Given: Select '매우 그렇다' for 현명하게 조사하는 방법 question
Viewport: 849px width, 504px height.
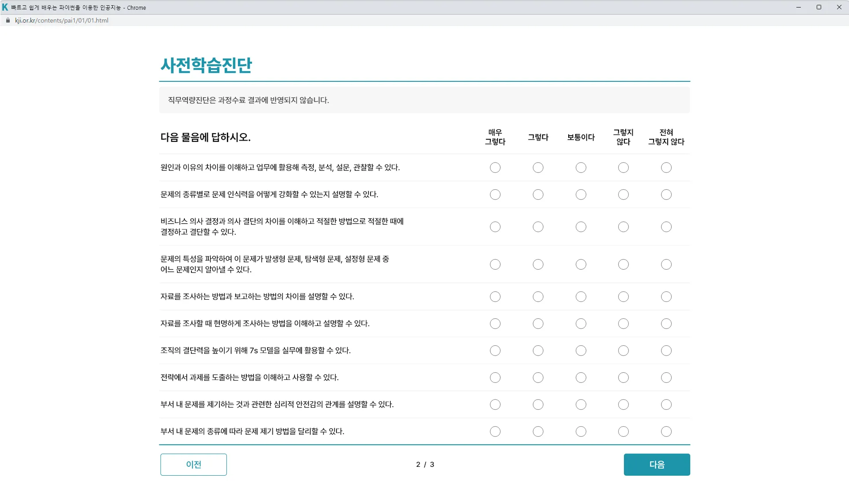Looking at the screenshot, I should click(495, 324).
